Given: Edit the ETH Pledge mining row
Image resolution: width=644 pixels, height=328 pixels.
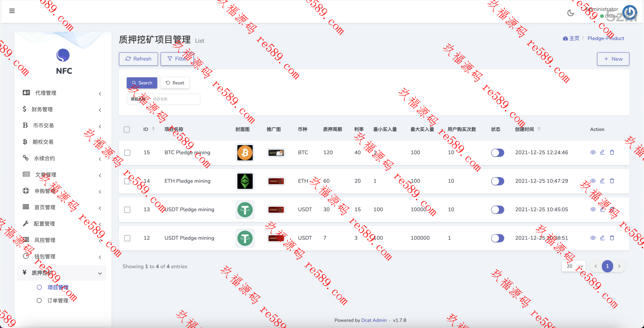Looking at the screenshot, I should point(602,181).
